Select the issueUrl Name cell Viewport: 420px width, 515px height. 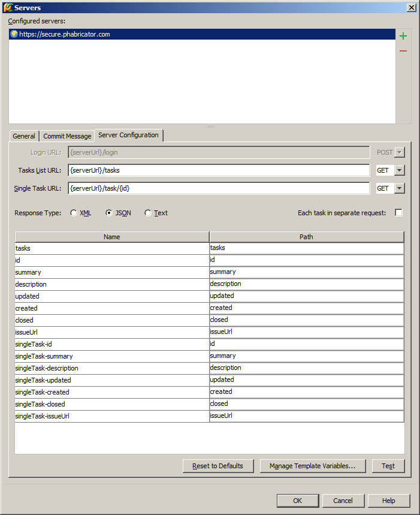tap(112, 332)
